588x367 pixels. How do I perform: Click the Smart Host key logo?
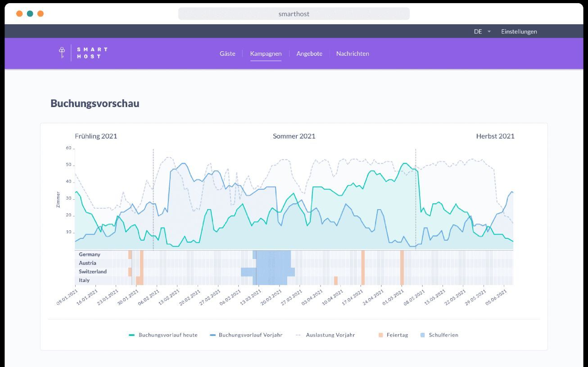click(62, 53)
